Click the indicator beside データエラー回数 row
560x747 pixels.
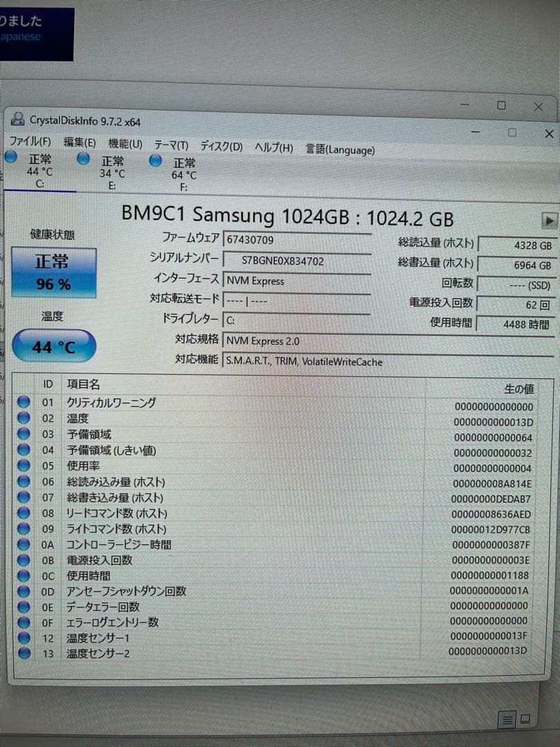(23, 607)
